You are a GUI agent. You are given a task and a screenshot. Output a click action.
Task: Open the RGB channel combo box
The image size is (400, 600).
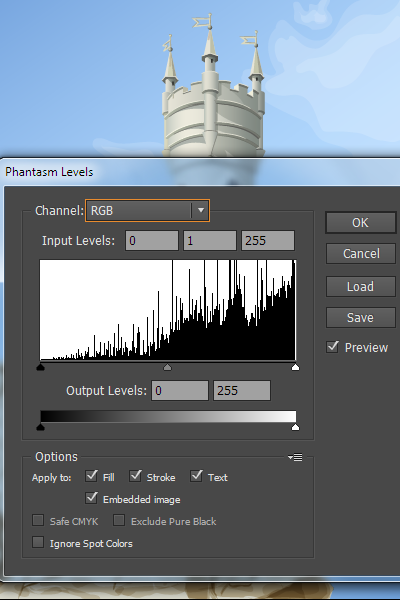(x=147, y=210)
